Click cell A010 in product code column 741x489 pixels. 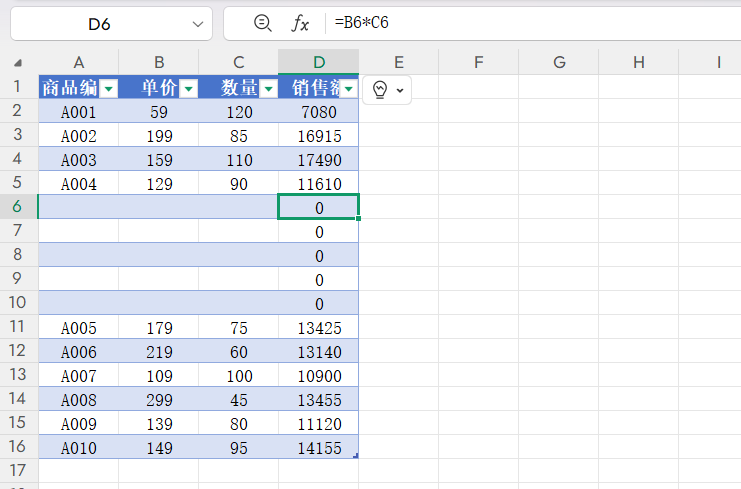click(78, 448)
